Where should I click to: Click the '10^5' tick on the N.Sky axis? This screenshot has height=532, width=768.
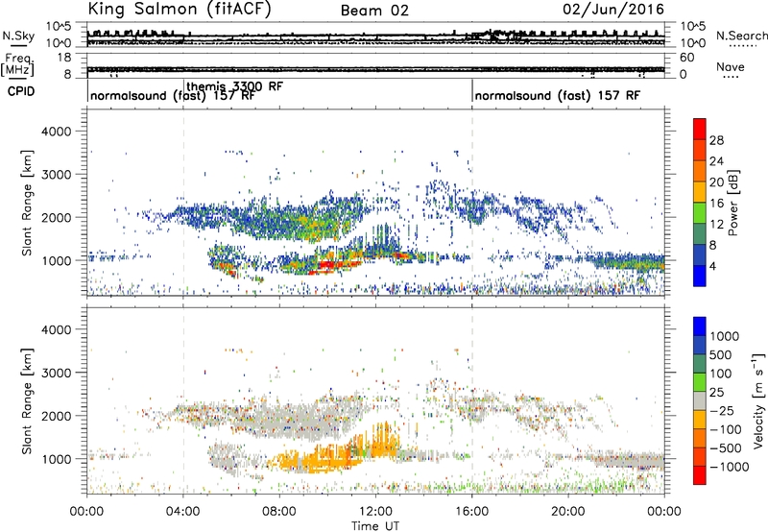59,27
